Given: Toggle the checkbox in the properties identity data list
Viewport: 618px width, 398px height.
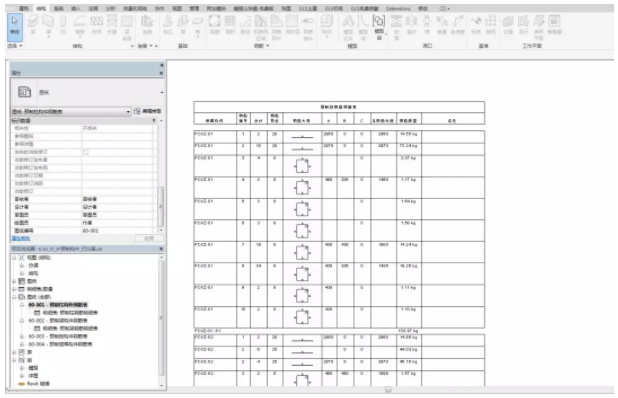Looking at the screenshot, I should point(86,152).
